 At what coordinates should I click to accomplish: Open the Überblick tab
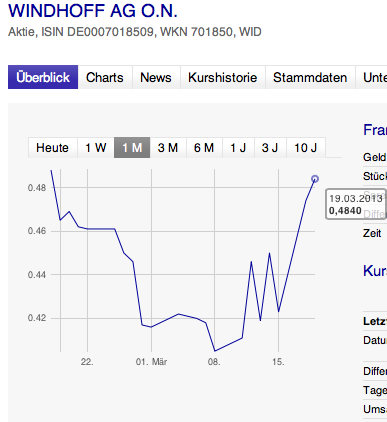point(43,77)
